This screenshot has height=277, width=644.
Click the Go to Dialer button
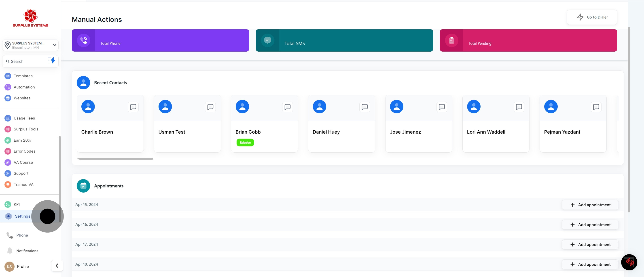592,17
